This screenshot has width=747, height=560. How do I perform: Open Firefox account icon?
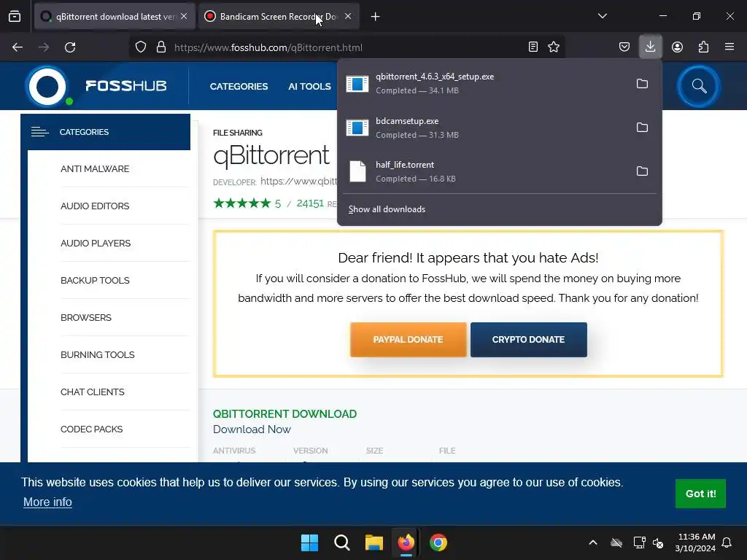tap(677, 47)
